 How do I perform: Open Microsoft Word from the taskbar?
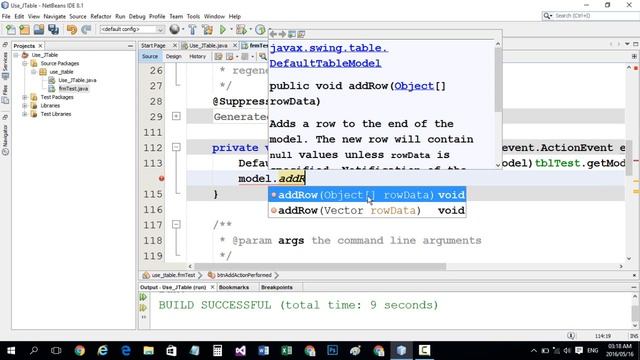pos(263,350)
